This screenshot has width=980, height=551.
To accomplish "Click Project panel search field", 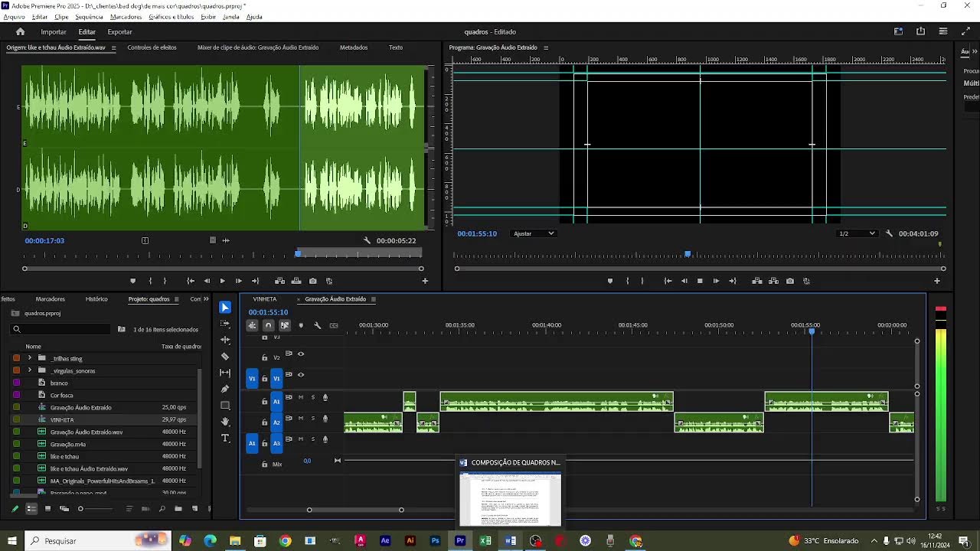I will click(x=61, y=329).
